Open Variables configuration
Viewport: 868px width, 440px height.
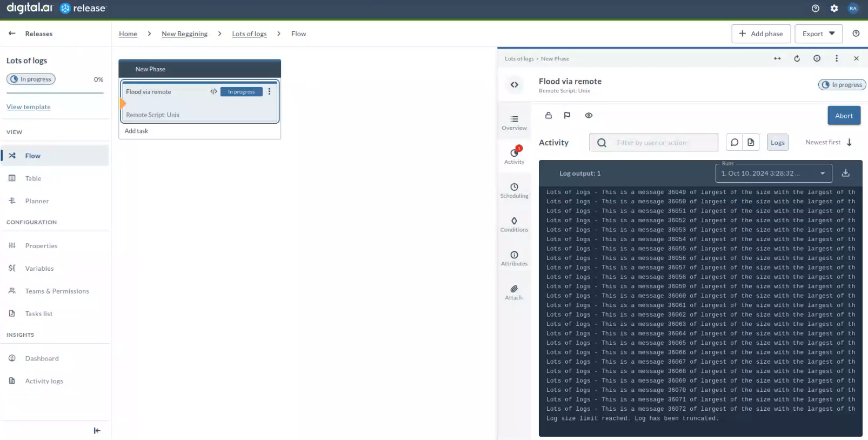55,269
